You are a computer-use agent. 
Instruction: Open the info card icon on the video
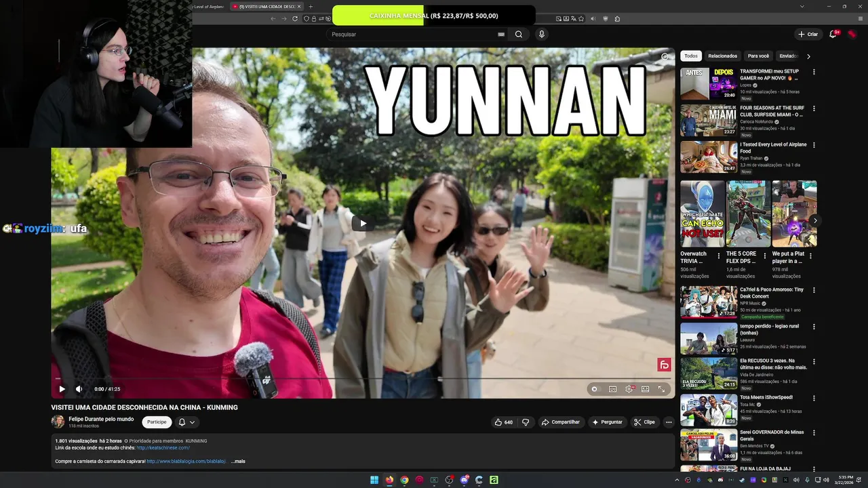coord(665,57)
